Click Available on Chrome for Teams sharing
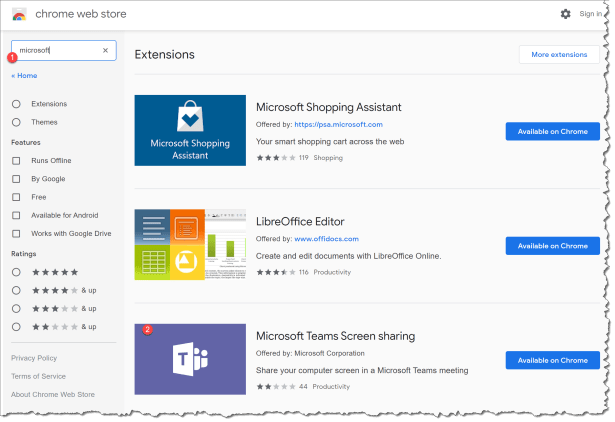 pos(553,360)
